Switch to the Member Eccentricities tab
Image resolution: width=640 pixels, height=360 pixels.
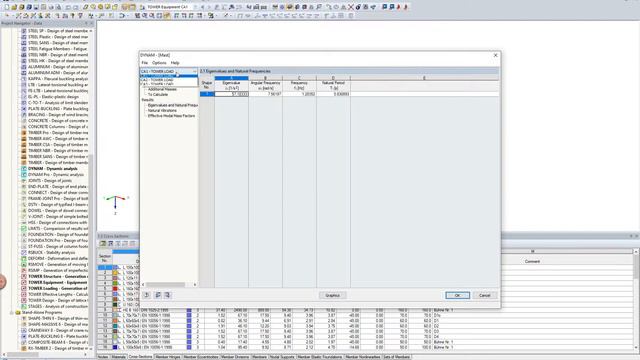pos(201,357)
